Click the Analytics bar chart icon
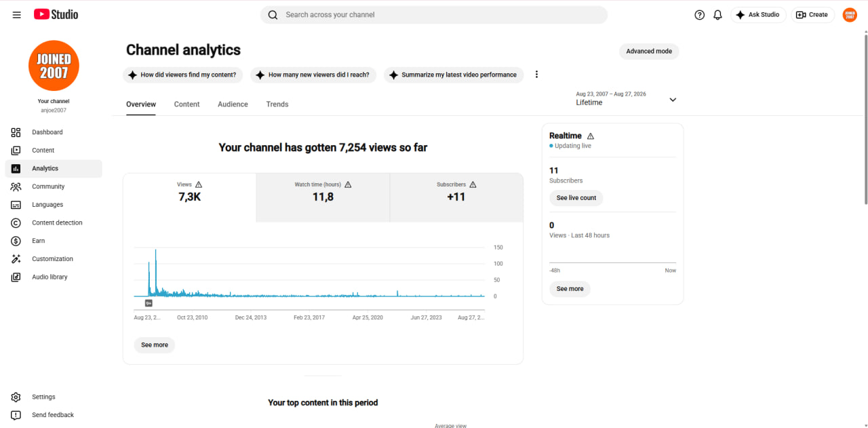 16,168
